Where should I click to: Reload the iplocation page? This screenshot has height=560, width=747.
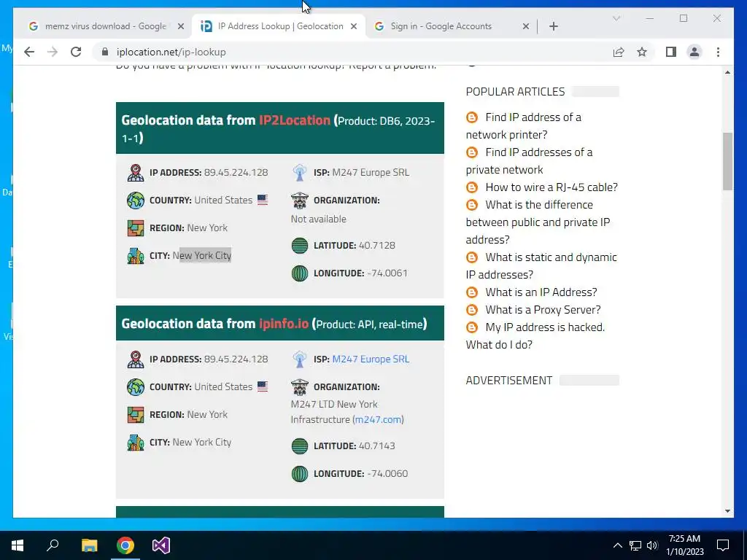pyautogui.click(x=76, y=52)
